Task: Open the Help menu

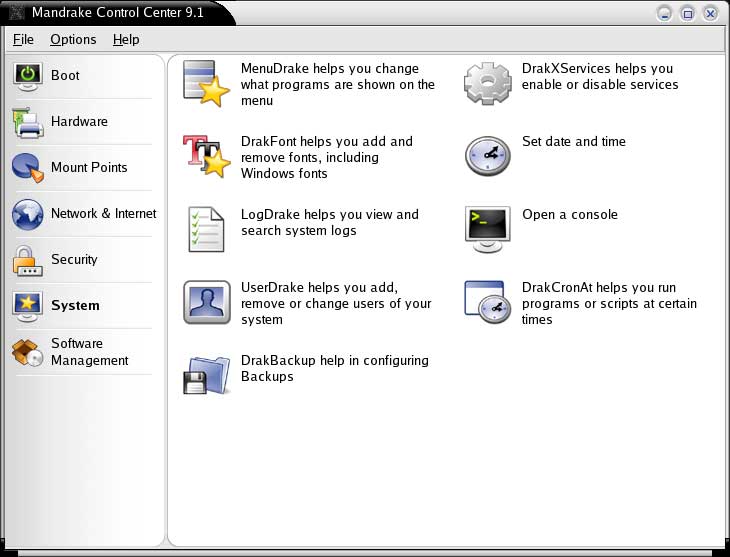Action: coord(126,39)
